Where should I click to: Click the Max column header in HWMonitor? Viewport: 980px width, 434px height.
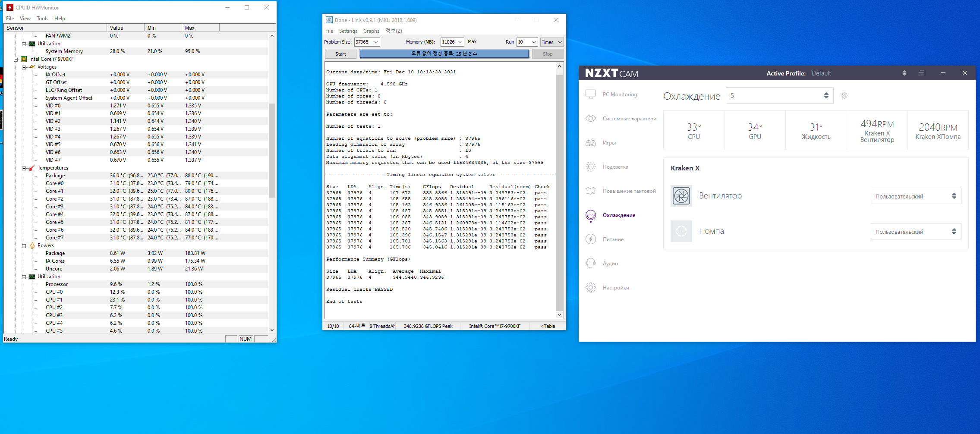pyautogui.click(x=201, y=28)
